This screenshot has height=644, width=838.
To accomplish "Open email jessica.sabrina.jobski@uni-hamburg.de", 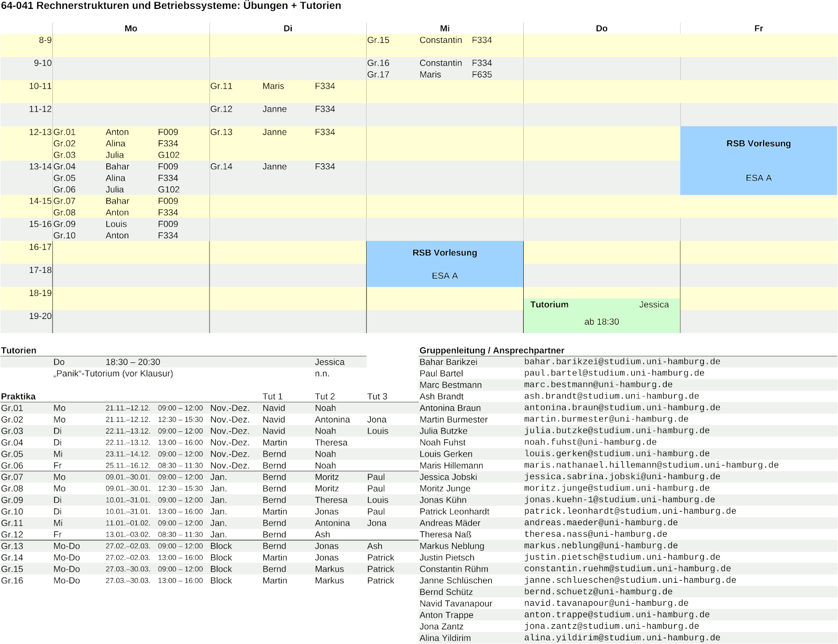I will coord(622,477).
